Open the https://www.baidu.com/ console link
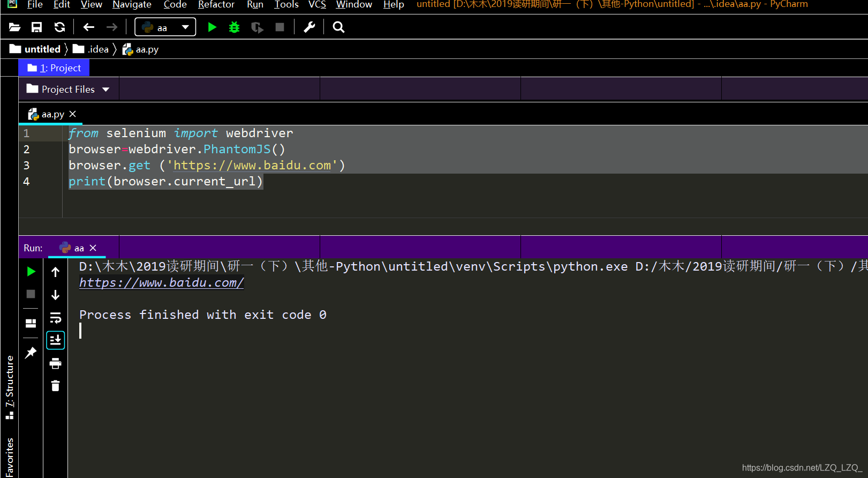 click(161, 282)
